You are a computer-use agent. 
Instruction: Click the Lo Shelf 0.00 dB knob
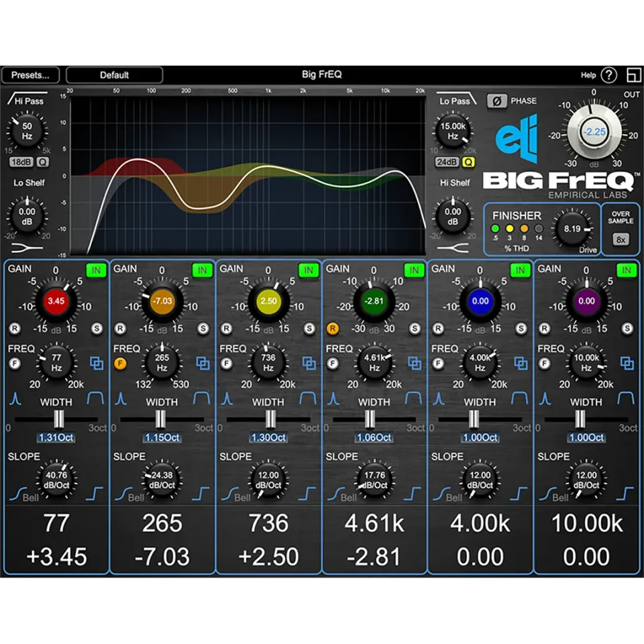[x=27, y=217]
